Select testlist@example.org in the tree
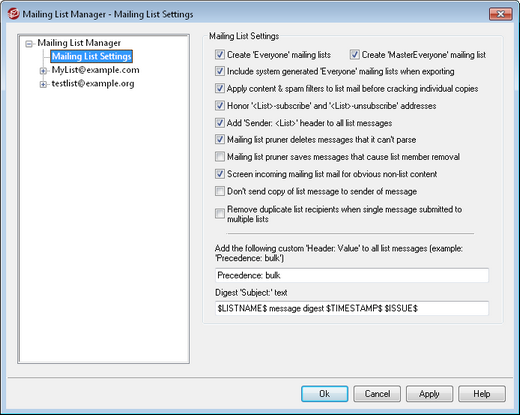Viewport: 520px width, 415px height. tap(93, 84)
